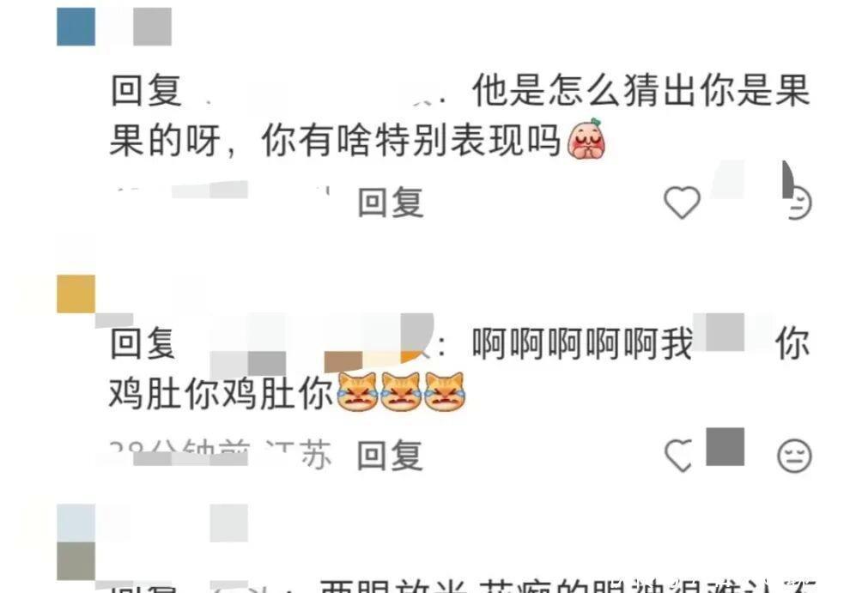Image resolution: width=868 pixels, height=593 pixels.
Task: Open the yellow avatar's profile
Action: click(x=76, y=293)
